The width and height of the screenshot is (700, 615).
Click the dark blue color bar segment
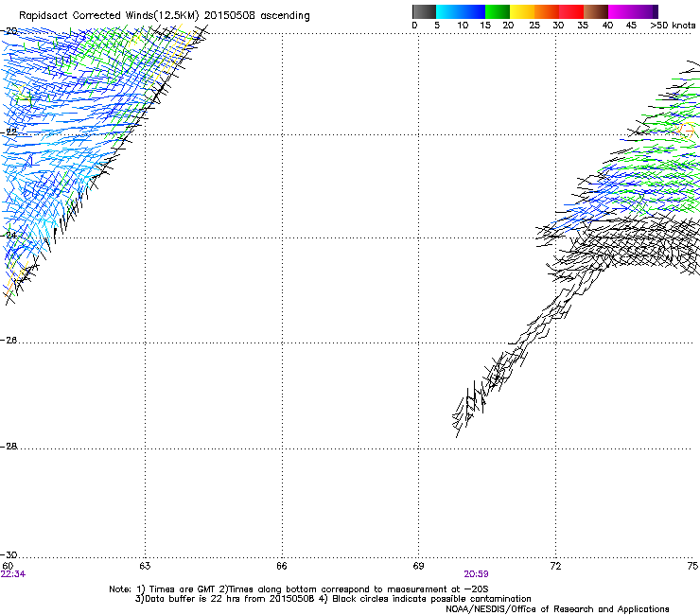point(473,11)
